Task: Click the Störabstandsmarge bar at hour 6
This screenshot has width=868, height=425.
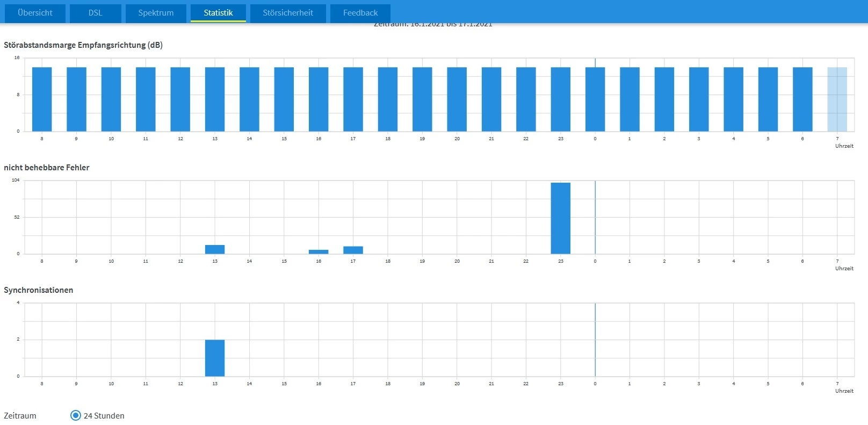Action: (x=802, y=99)
